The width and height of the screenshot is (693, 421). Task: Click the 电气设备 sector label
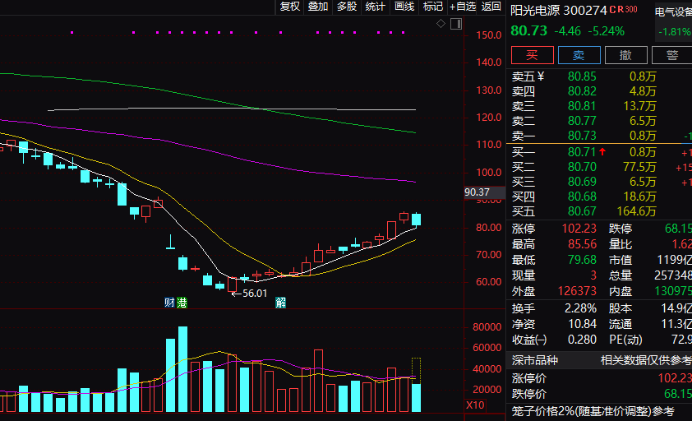coord(673,12)
